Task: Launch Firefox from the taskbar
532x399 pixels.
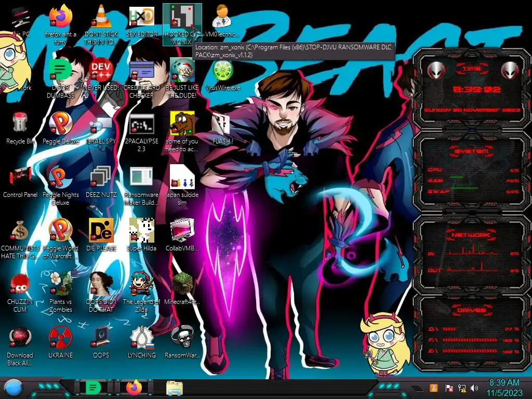Action: (134, 388)
